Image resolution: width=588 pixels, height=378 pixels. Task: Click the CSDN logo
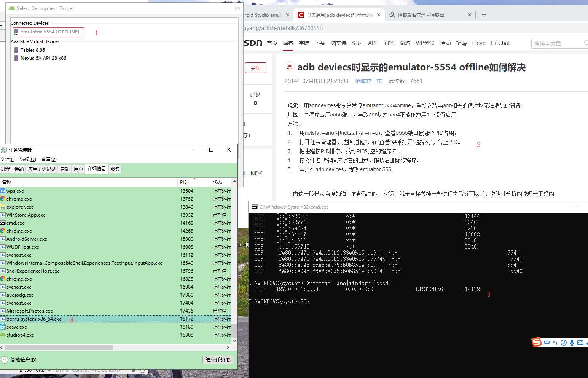(x=253, y=43)
